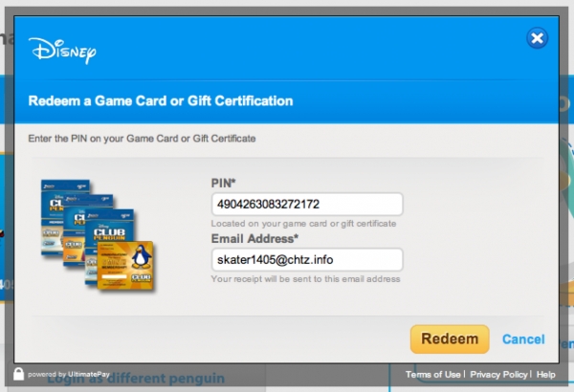Image resolution: width=574 pixels, height=392 pixels.
Task: Click the 'Your receipt will be sent' hint
Action: 305,279
